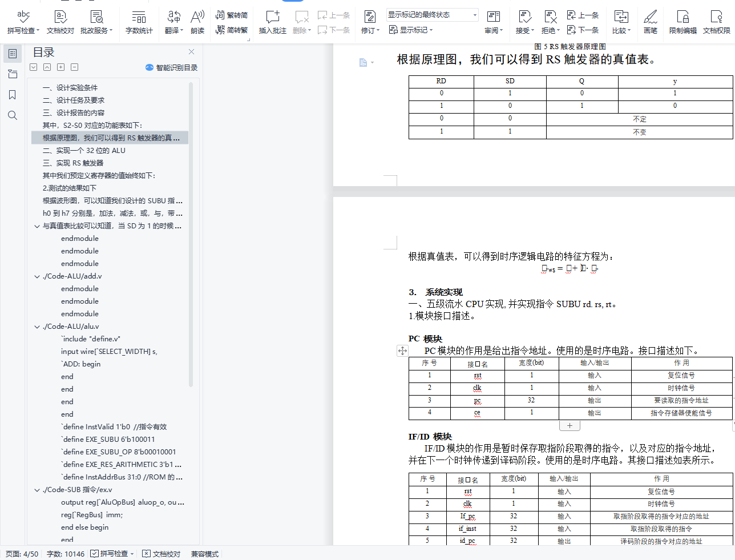Open the 拼写检查 spell check tool
735x560 pixels.
point(23,22)
